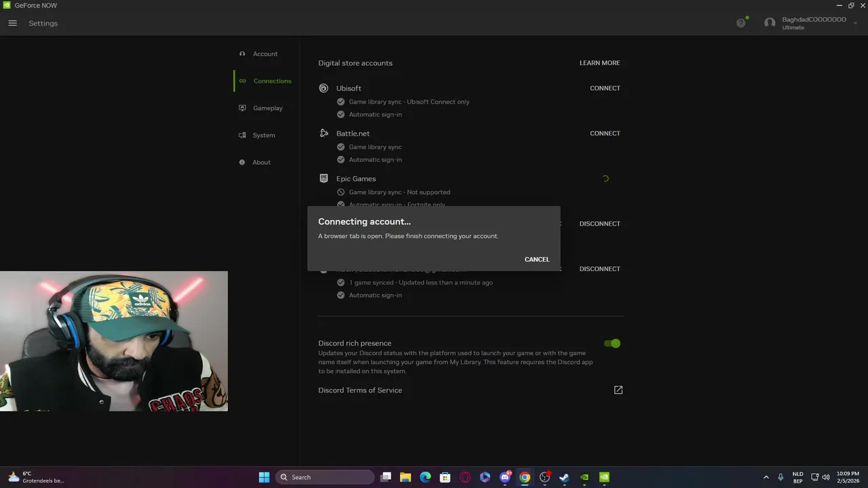Connect the Ubisoft account

pos(605,88)
